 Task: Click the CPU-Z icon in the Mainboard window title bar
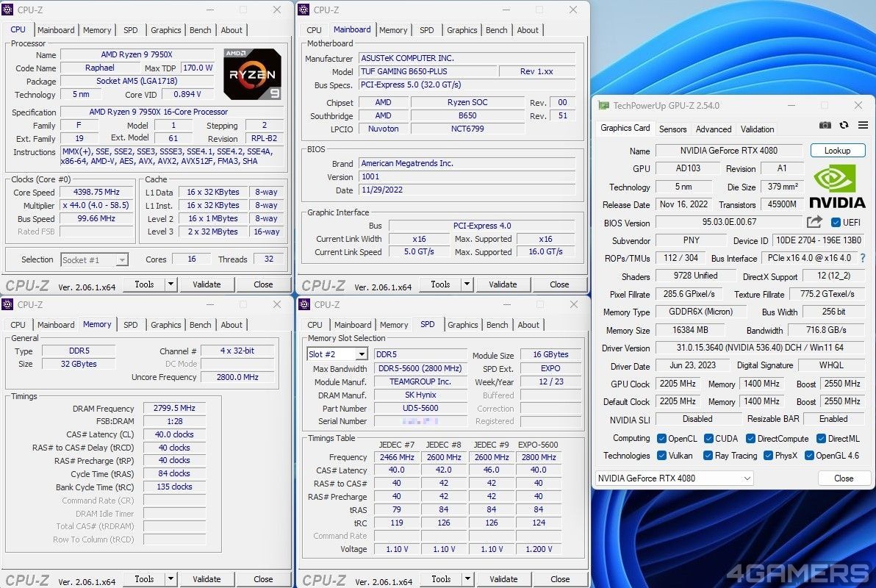pos(304,10)
